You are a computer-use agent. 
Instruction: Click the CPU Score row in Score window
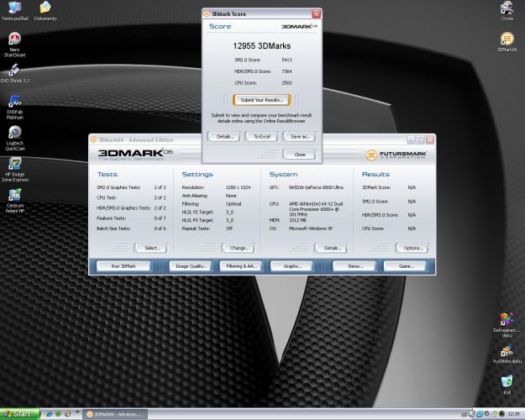[263, 82]
